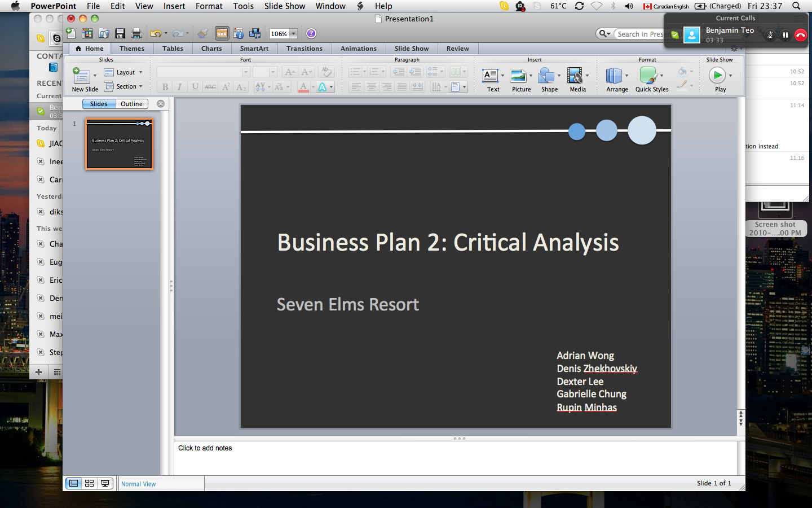Switch to Outline pane view
Image resolution: width=812 pixels, height=508 pixels.
(x=131, y=104)
